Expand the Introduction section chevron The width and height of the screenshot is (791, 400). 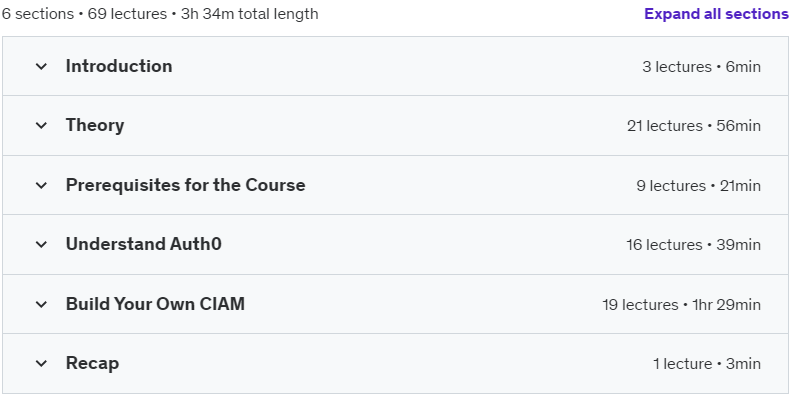coord(41,66)
